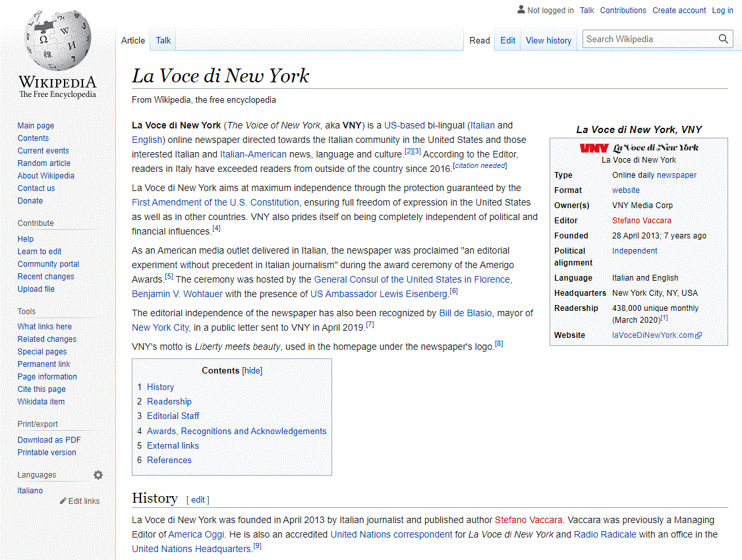
Task: Click the search magnifying glass icon
Action: point(723,39)
